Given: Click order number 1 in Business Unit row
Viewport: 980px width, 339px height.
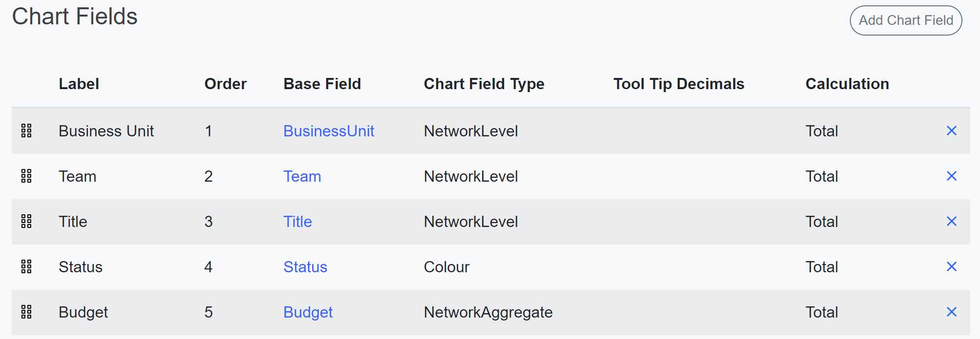Looking at the screenshot, I should (209, 131).
